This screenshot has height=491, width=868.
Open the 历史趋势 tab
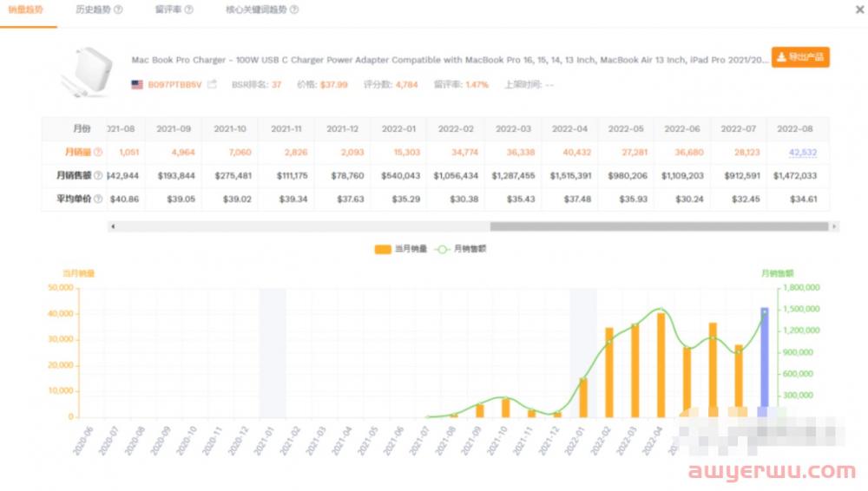[92, 10]
